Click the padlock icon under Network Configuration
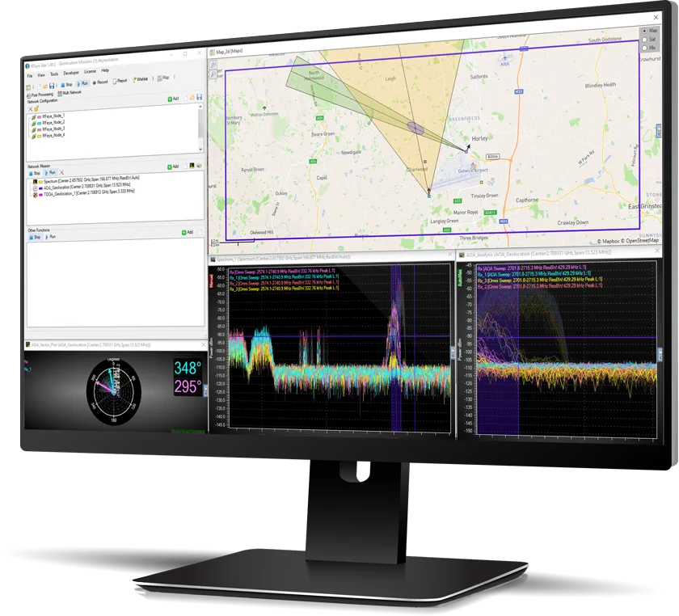Image resolution: width=679 pixels, height=616 pixels. pyautogui.click(x=36, y=108)
